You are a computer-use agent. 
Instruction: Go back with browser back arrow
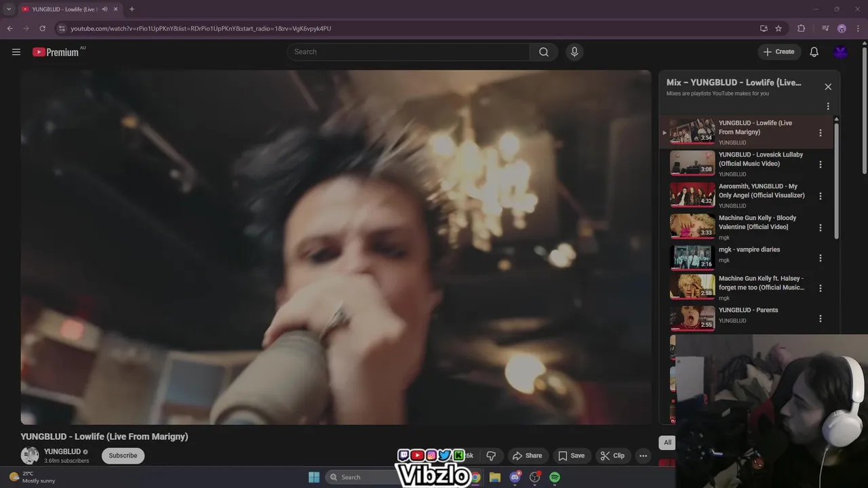pyautogui.click(x=9, y=28)
